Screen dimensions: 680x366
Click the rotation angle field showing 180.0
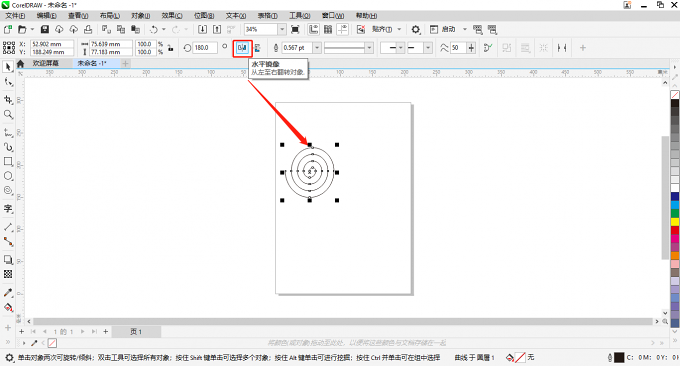205,48
